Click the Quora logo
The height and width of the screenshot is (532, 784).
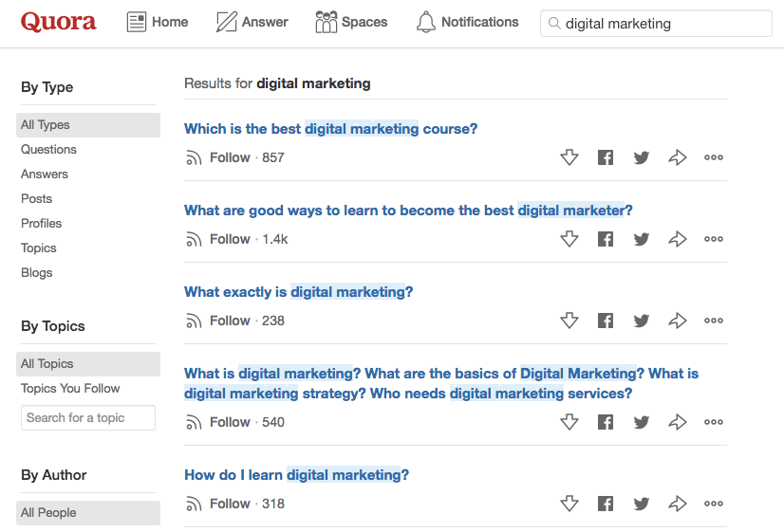[x=59, y=22]
